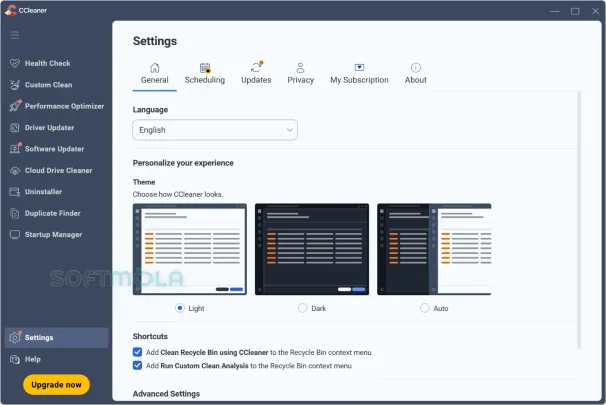606x405 pixels.
Task: Click the My Subscription icon
Action: 359,68
